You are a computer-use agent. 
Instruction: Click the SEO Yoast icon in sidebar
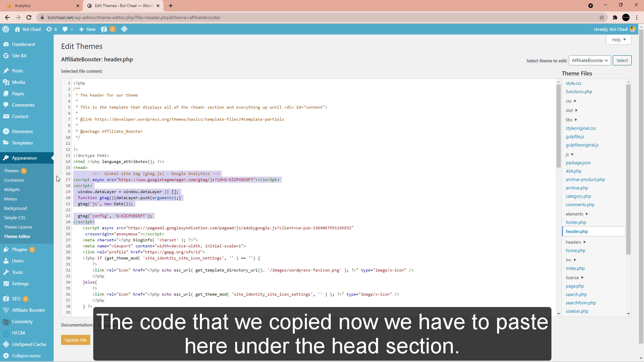tap(6, 299)
